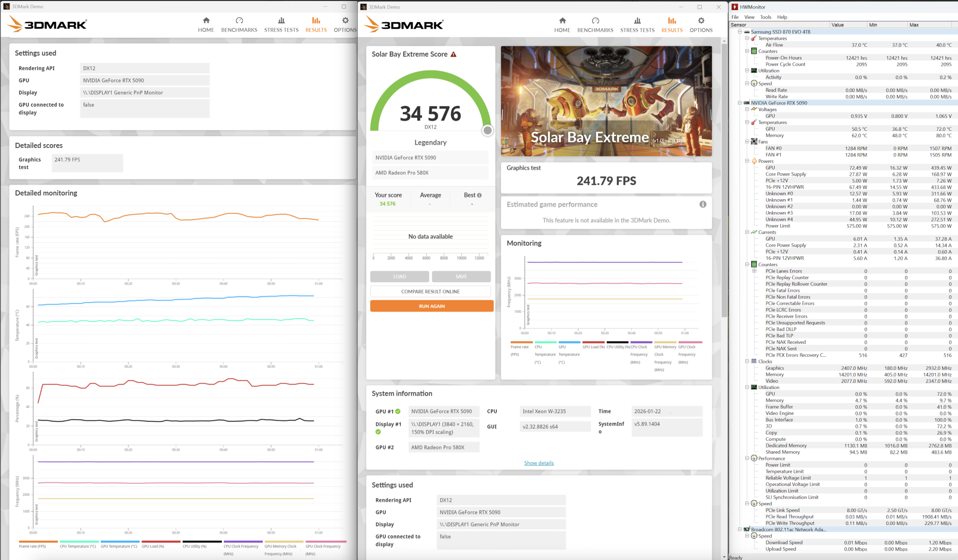Toggle the GPU Load (%) legend in Monitoring panel

pyautogui.click(x=593, y=347)
